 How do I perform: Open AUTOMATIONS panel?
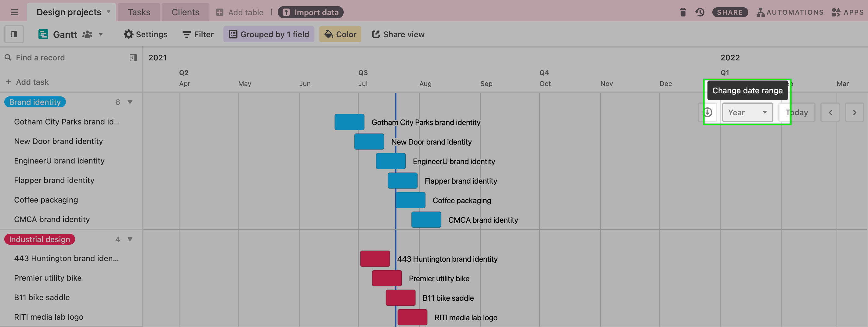(x=790, y=13)
